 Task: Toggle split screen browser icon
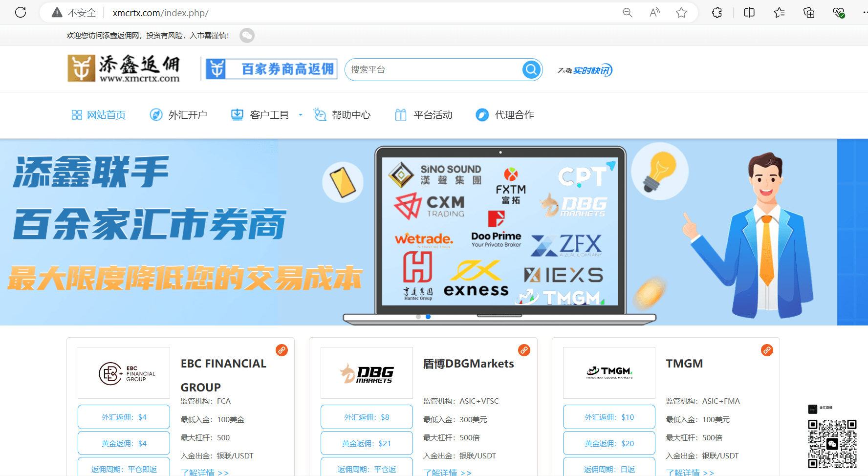tap(749, 13)
